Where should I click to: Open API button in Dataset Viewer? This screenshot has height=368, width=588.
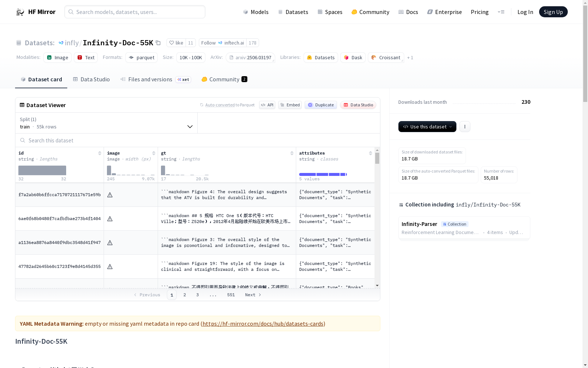point(267,105)
